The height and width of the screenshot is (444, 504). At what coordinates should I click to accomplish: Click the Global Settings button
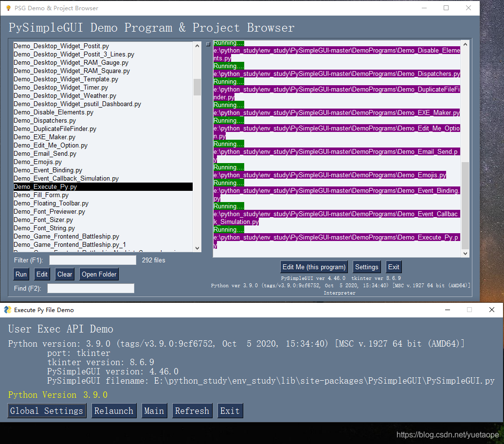pyautogui.click(x=47, y=410)
